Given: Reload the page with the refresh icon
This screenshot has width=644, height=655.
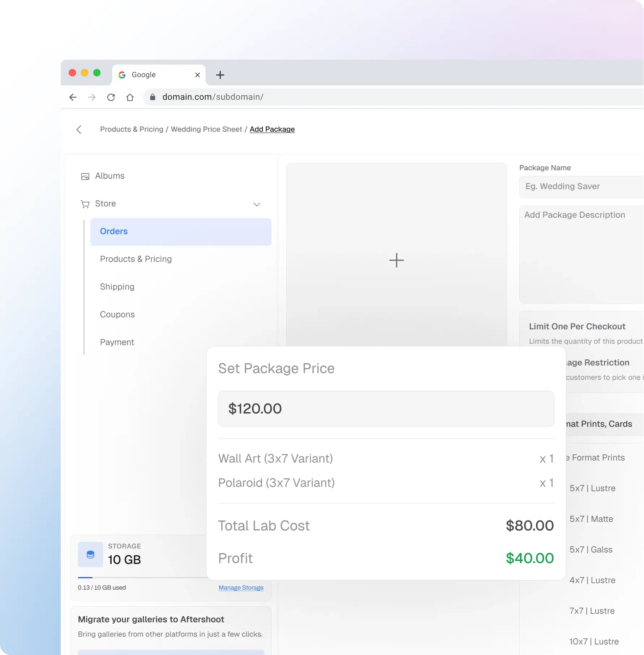Looking at the screenshot, I should click(111, 97).
